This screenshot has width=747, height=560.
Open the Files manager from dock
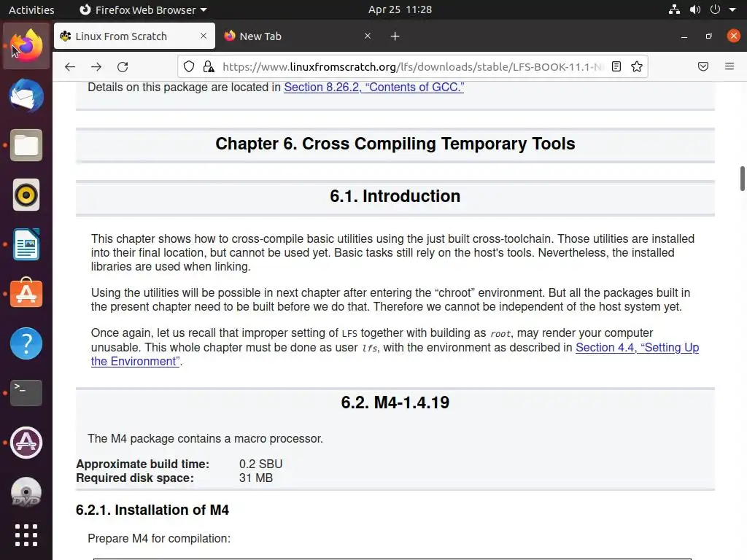pos(26,145)
